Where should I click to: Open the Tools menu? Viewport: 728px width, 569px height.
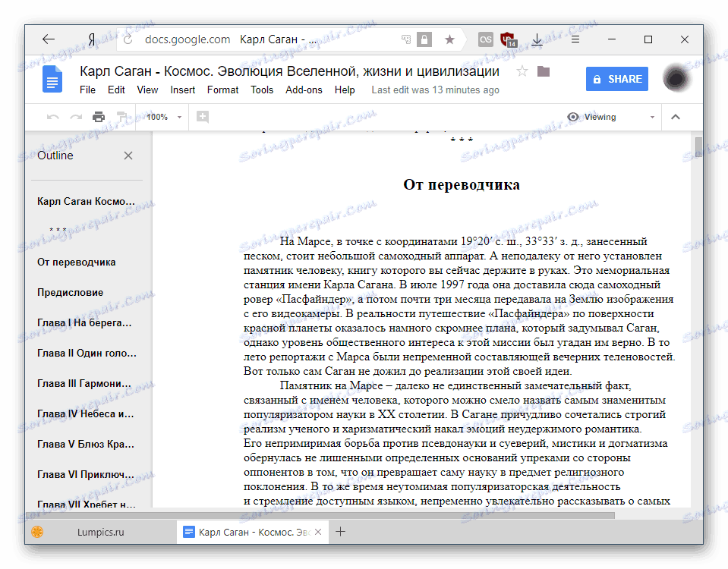262,90
